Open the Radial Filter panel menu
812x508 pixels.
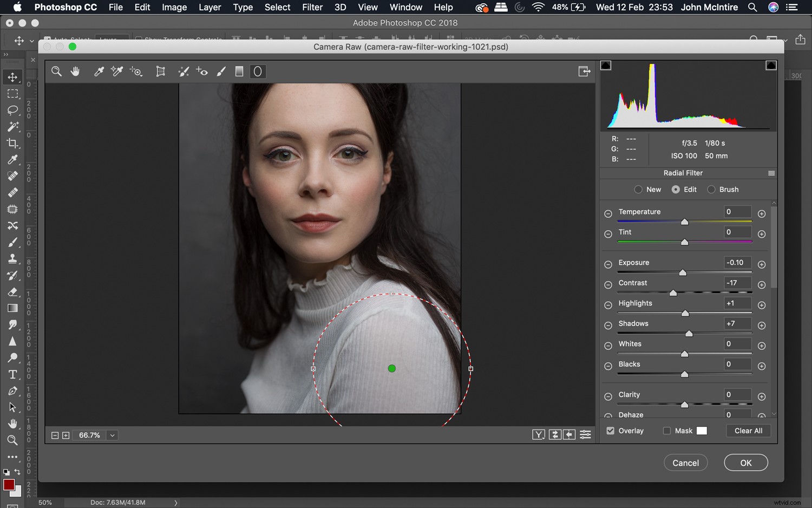click(x=772, y=173)
